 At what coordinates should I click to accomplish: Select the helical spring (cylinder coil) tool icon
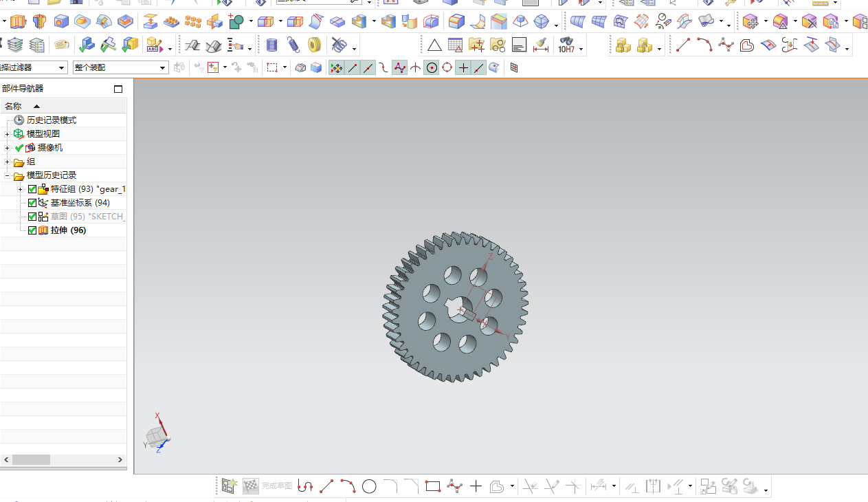272,45
